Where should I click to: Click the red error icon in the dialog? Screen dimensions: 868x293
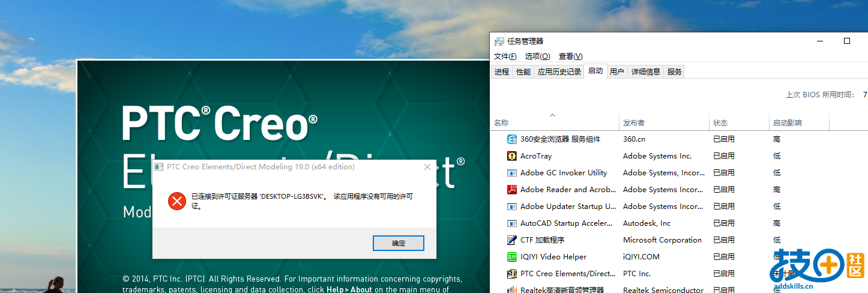pyautogui.click(x=176, y=201)
